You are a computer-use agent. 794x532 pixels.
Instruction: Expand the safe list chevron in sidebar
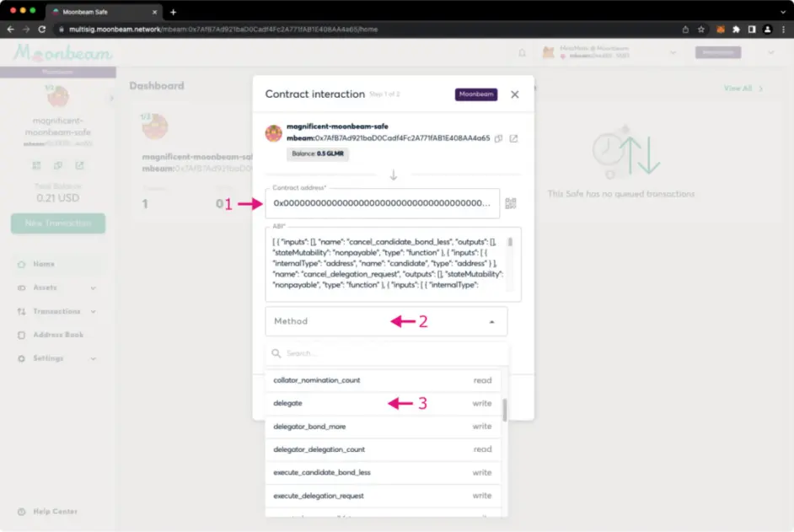tap(111, 99)
